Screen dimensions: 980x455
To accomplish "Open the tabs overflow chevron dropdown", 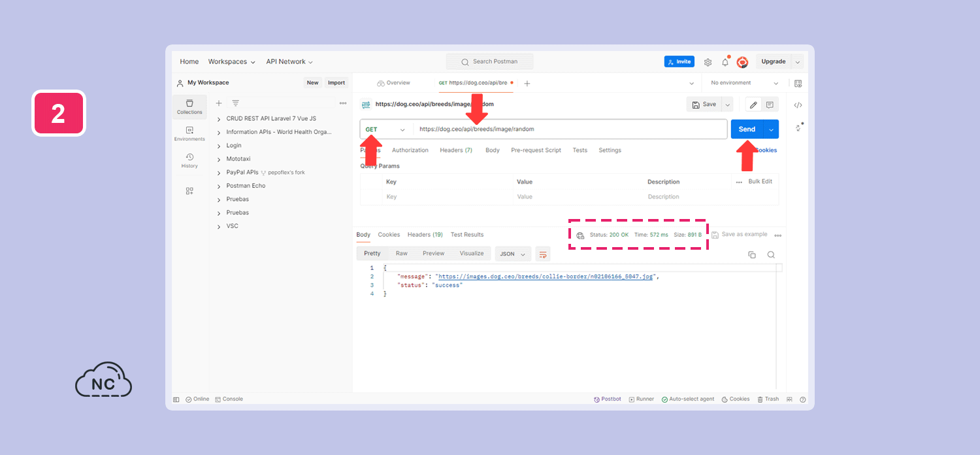I will point(692,84).
